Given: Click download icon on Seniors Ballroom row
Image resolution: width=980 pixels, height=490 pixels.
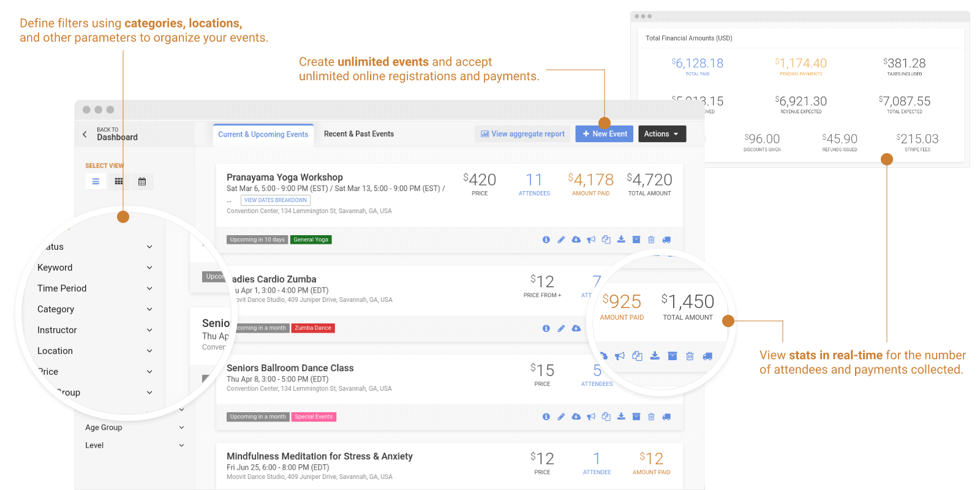Looking at the screenshot, I should coord(621,417).
